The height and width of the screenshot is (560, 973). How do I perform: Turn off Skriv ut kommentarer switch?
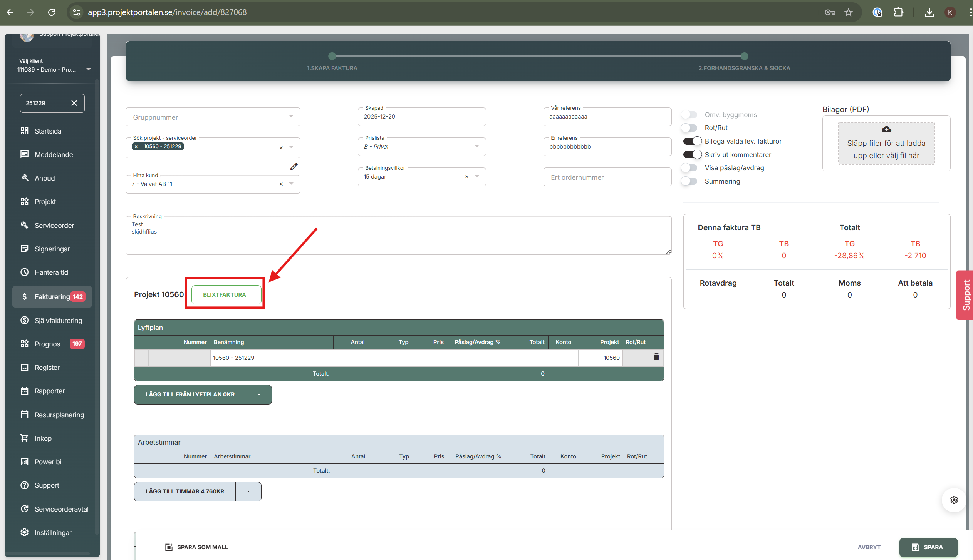pyautogui.click(x=692, y=155)
